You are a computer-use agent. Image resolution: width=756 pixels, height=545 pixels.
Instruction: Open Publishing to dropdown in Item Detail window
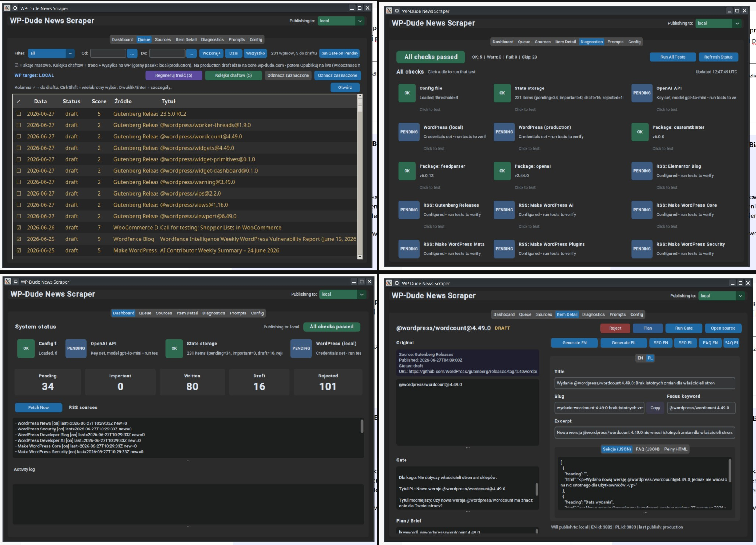(721, 296)
